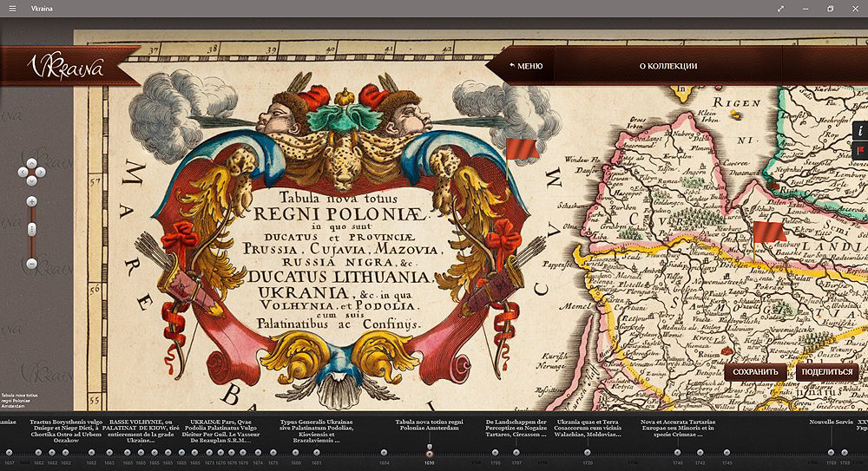Click the zoom slider handle
The height and width of the screenshot is (471, 868).
[31, 229]
